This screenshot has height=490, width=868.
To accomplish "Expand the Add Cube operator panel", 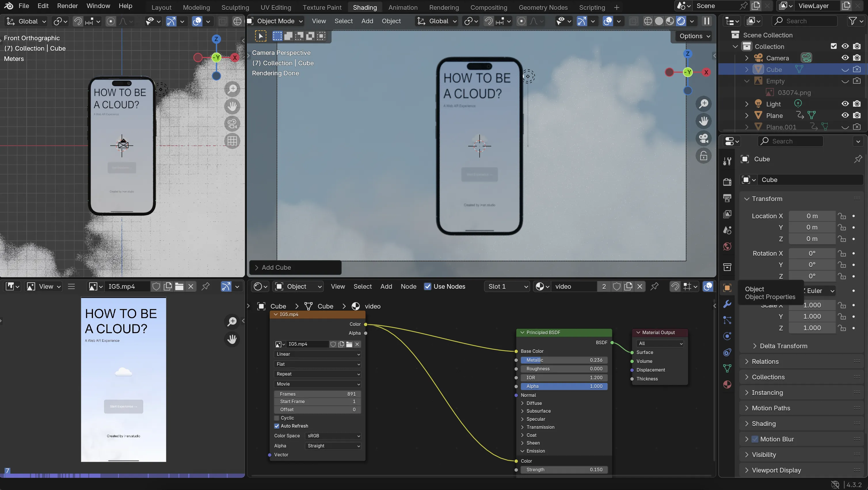I will [x=257, y=267].
